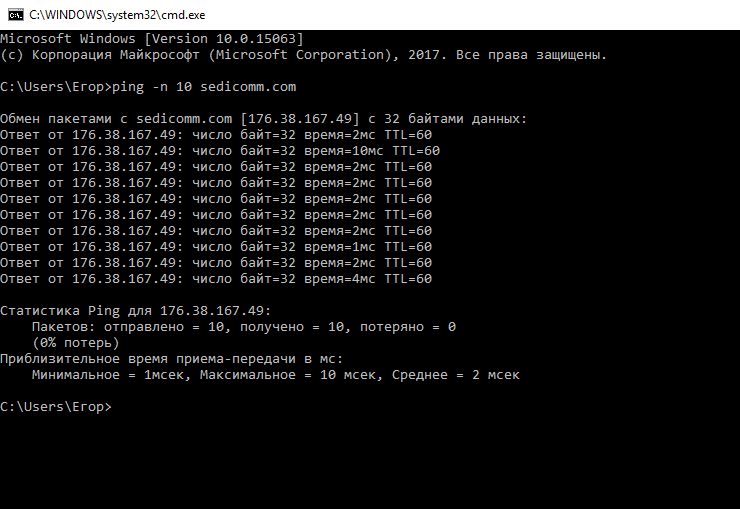Click the Microsoft Windows version line
Screen dimensions: 740x509
pos(151,39)
